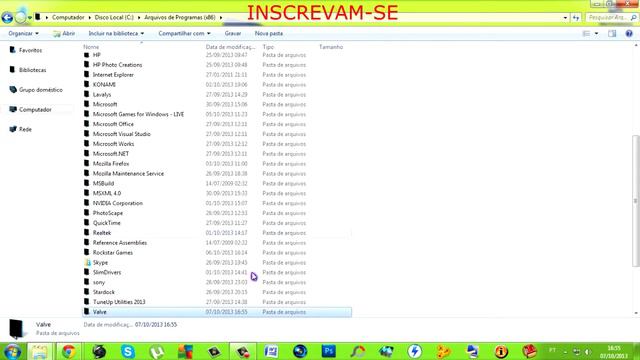This screenshot has width=640, height=360.
Task: Click Nova pasta button
Action: pos(269,33)
